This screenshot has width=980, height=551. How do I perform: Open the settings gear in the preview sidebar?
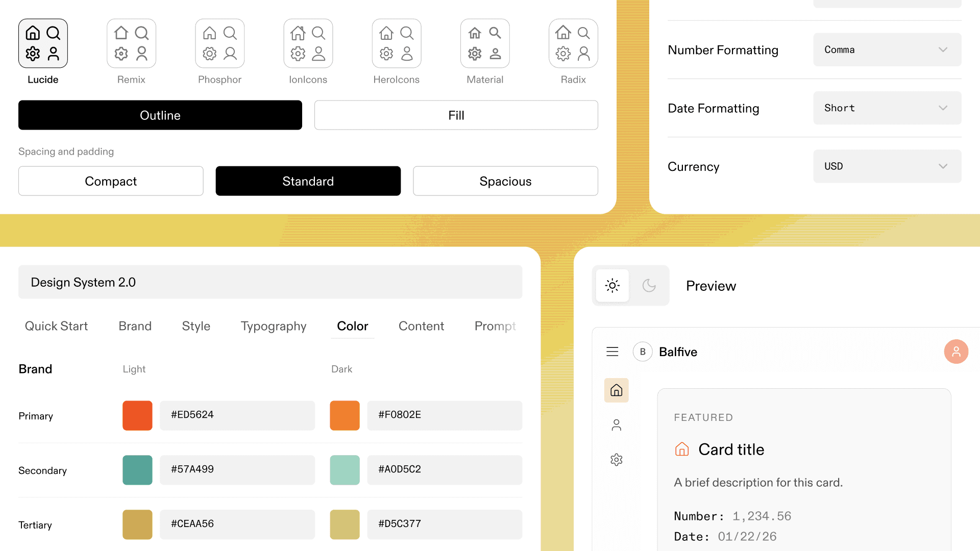tap(616, 459)
